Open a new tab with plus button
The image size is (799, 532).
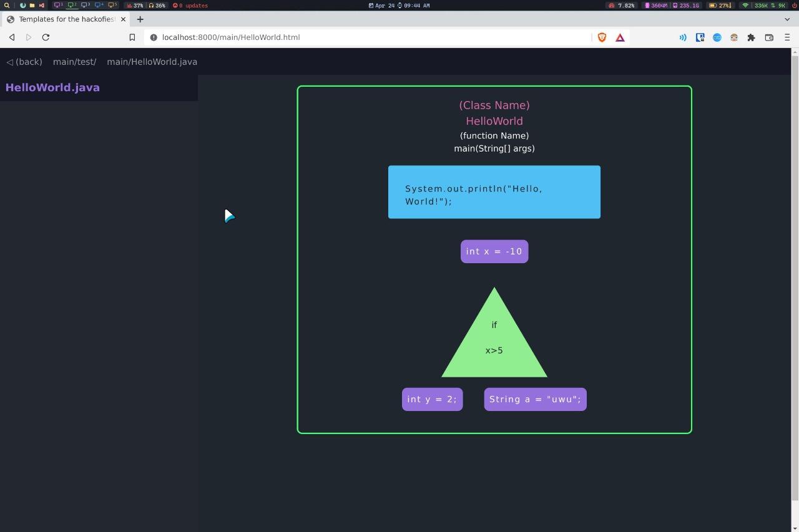click(140, 19)
